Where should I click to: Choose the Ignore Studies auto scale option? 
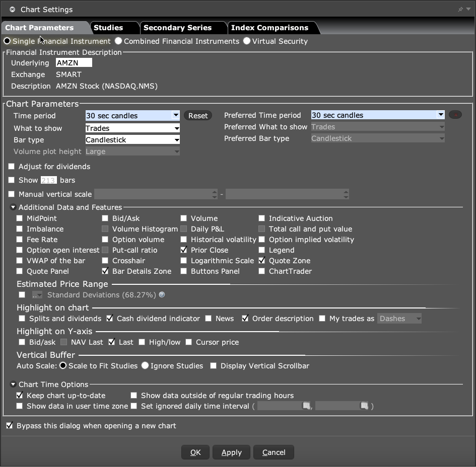click(x=145, y=366)
